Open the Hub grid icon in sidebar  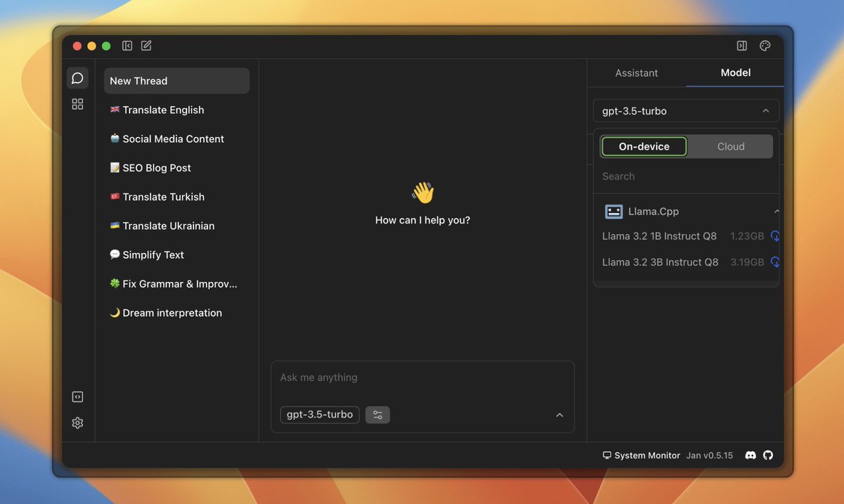[77, 104]
